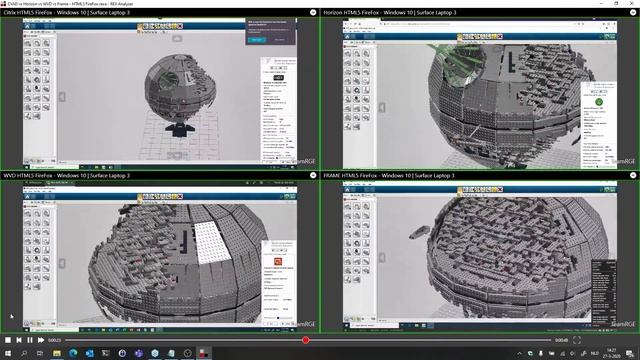The image size is (640, 360).
Task: Click the microphone icon in the system tray
Action: coord(541,353)
